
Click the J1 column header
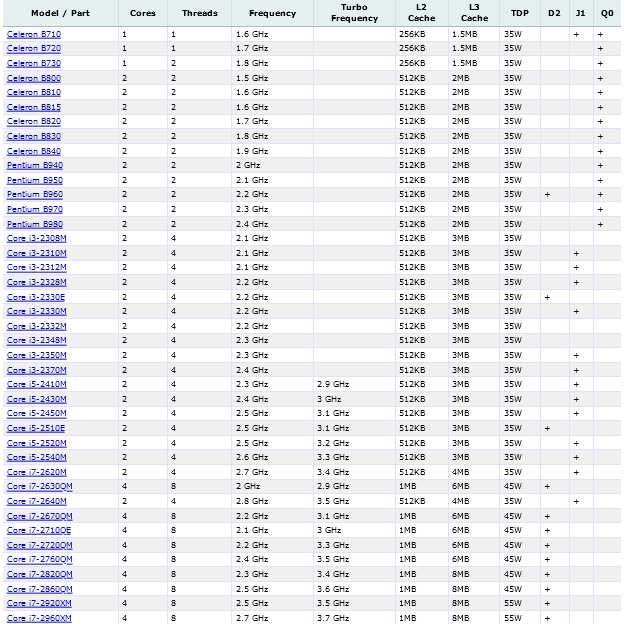point(581,13)
